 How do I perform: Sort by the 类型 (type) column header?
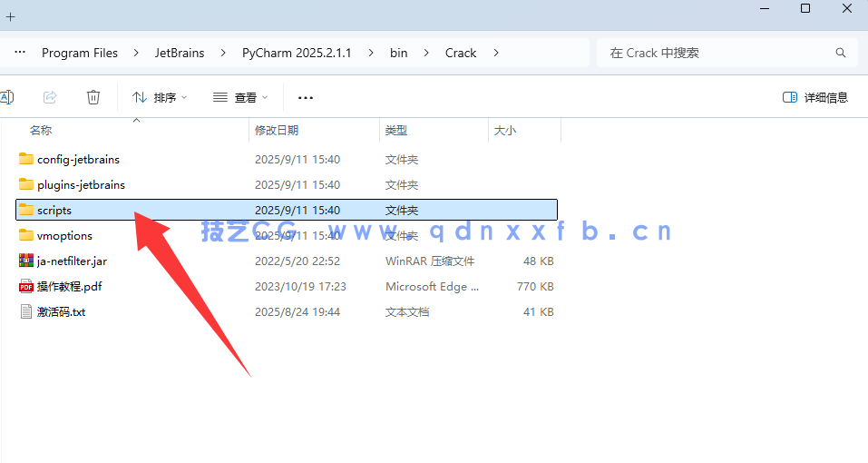point(396,130)
